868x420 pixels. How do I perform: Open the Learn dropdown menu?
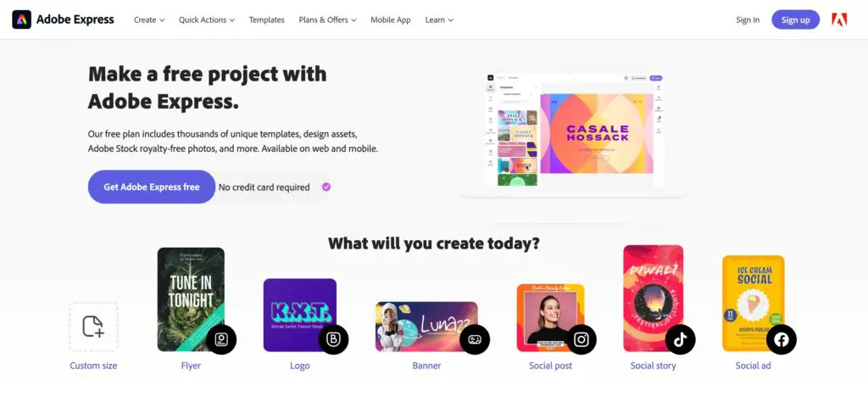439,20
